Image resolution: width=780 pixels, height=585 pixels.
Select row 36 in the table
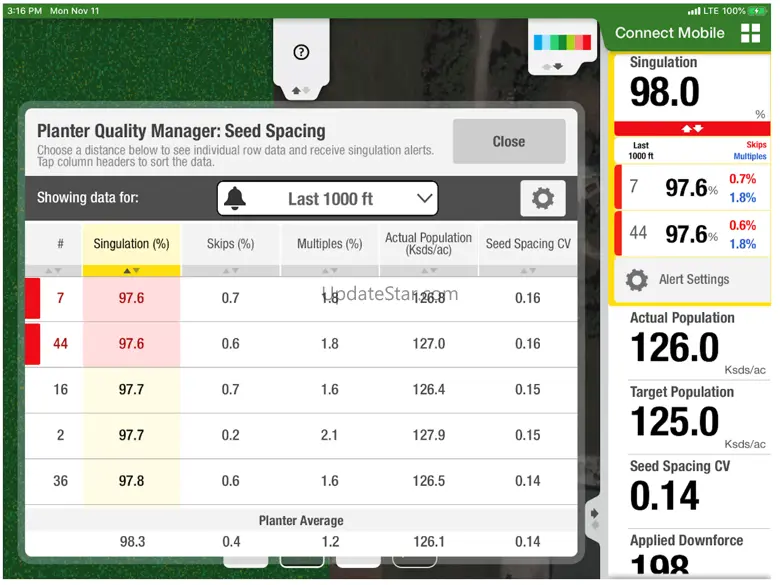(301, 482)
